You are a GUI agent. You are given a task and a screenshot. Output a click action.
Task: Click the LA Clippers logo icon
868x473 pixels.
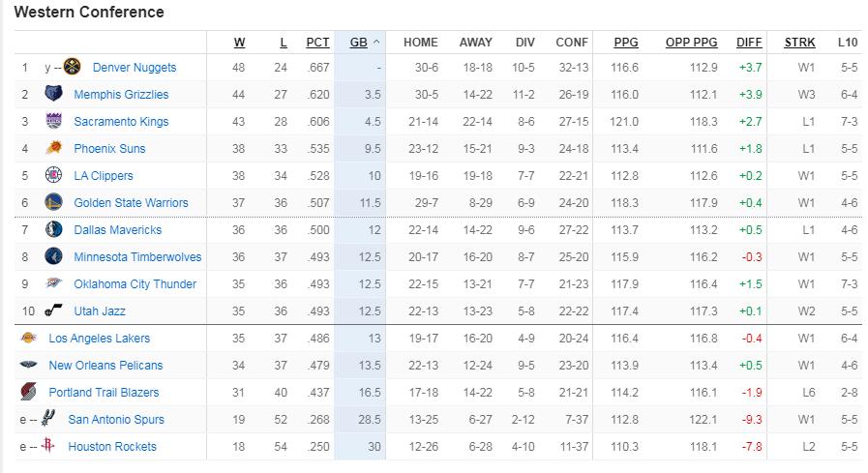[x=52, y=176]
